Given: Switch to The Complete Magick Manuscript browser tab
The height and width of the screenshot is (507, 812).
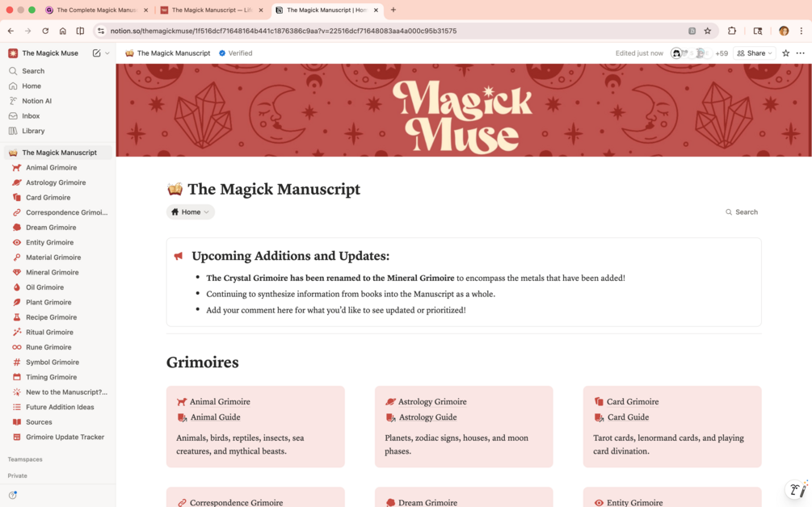Looking at the screenshot, I should (x=96, y=10).
